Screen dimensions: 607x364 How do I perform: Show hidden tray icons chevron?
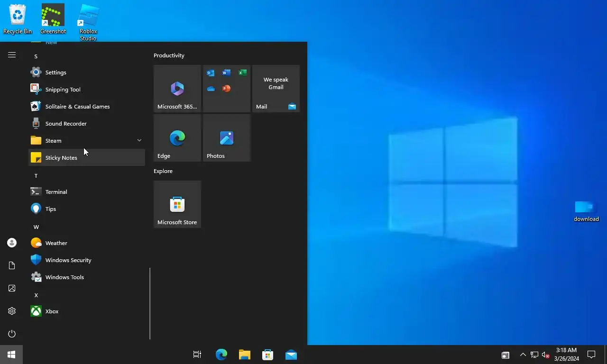[x=523, y=355]
